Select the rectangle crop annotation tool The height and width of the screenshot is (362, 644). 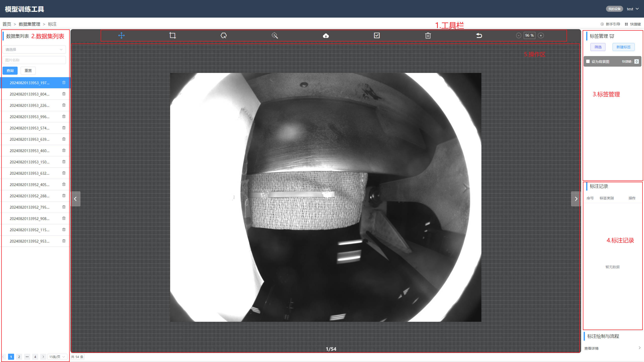click(173, 35)
